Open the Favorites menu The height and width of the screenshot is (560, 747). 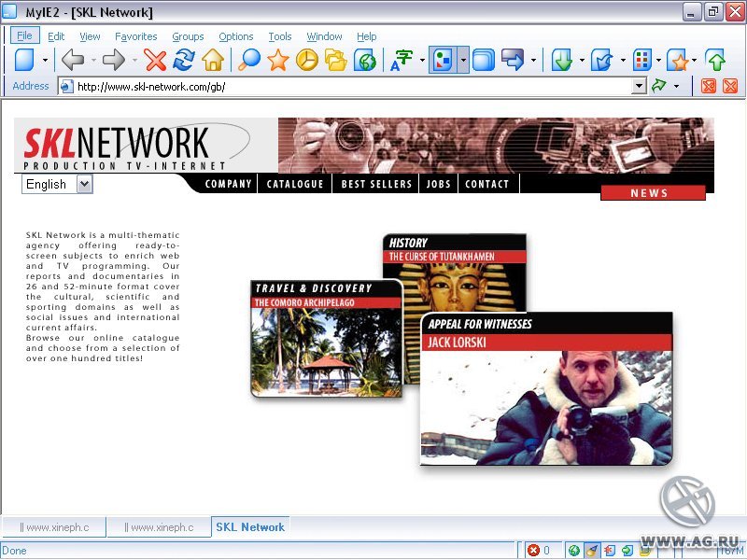[135, 36]
